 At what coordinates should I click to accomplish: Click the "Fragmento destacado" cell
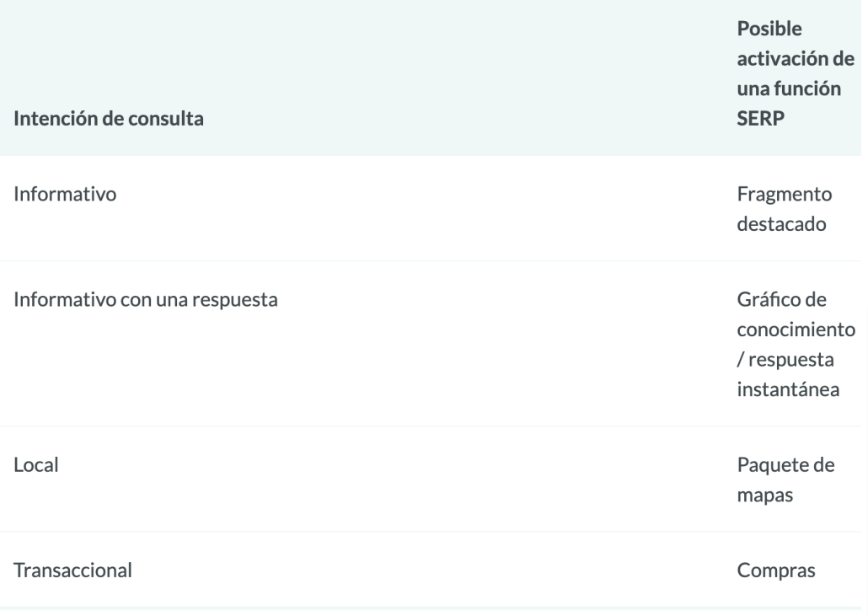pyautogui.click(x=783, y=209)
